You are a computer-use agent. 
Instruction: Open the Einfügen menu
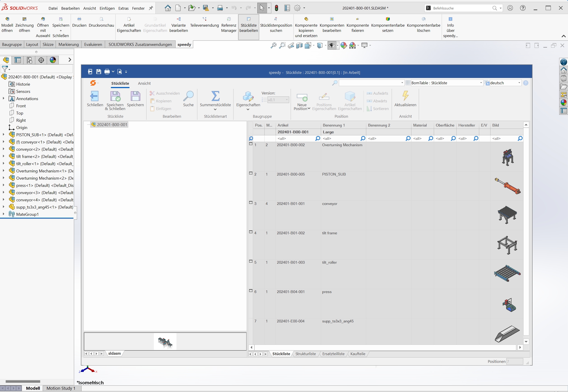tap(107, 8)
